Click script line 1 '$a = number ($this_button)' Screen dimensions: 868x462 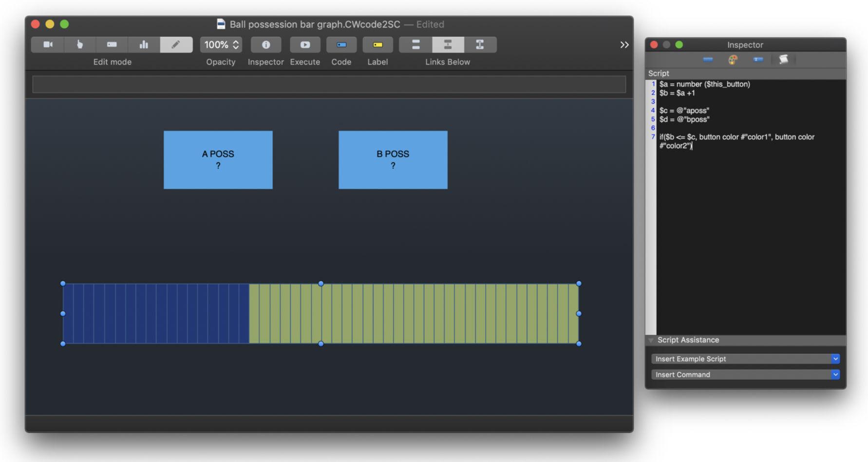pos(704,84)
